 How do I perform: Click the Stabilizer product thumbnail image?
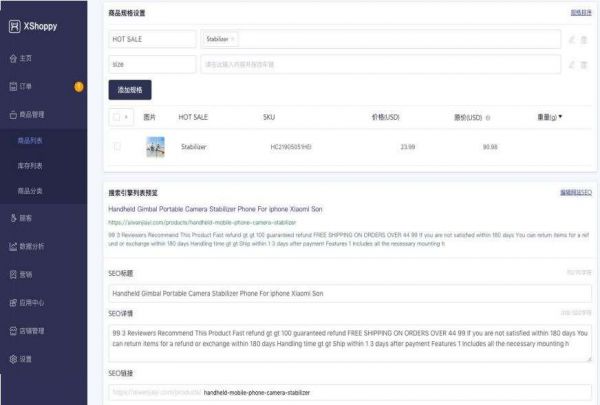click(155, 147)
